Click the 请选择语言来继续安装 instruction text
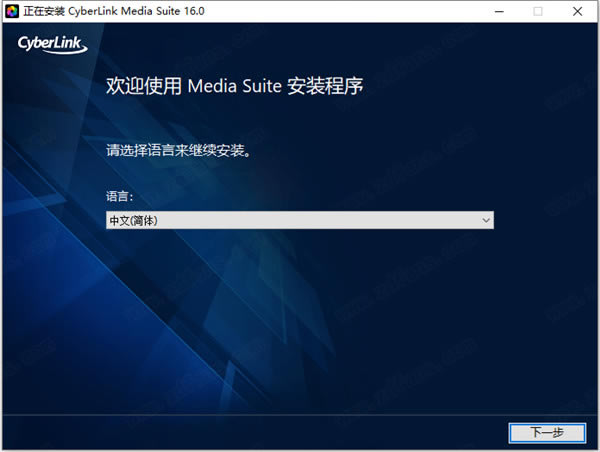Image resolution: width=600 pixels, height=452 pixels. pos(177,152)
